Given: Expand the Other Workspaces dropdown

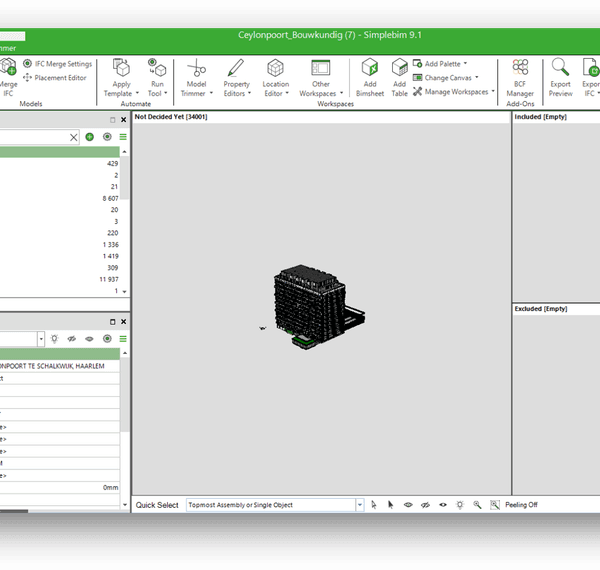Looking at the screenshot, I should coord(320,94).
